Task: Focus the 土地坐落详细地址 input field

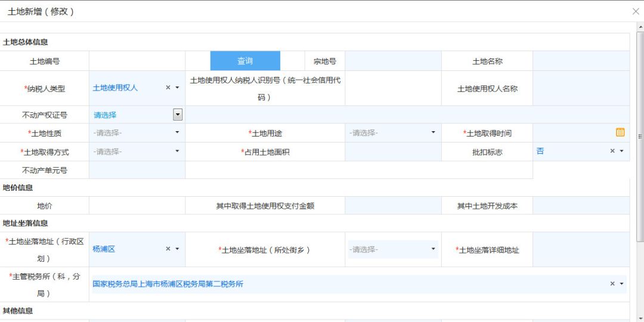Action: pos(581,249)
